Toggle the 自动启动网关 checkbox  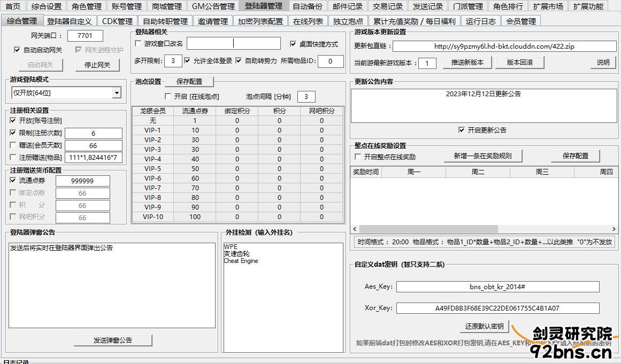pos(17,50)
